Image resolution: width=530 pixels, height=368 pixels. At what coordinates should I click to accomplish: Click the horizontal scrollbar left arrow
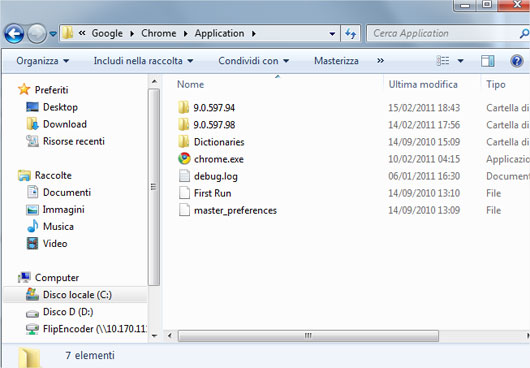[x=170, y=336]
